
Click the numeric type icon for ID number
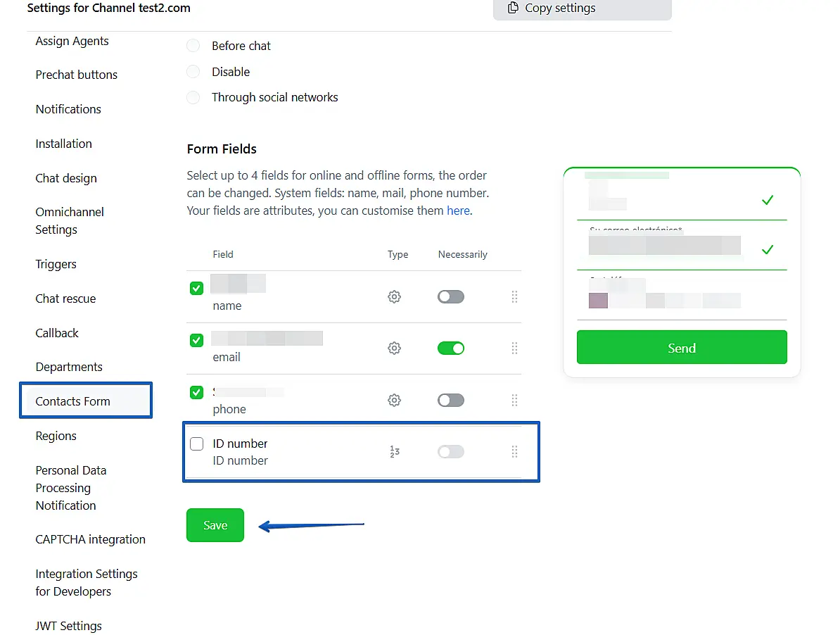pyautogui.click(x=394, y=452)
